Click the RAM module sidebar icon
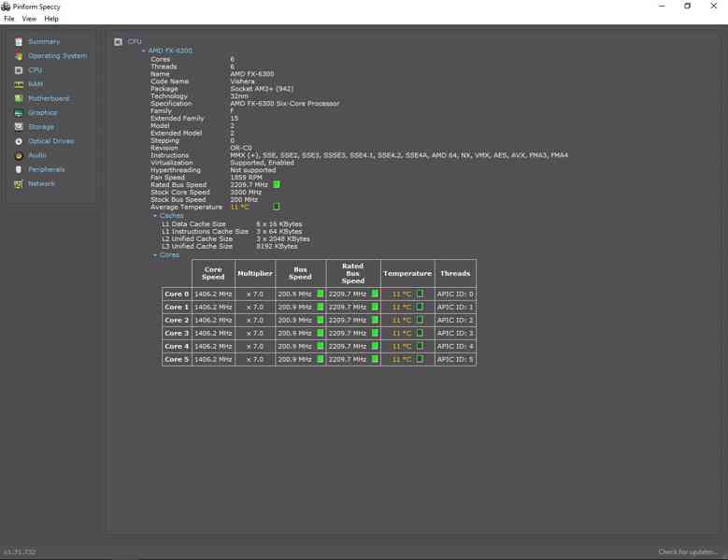Screen dimensions: 728x560 tap(19, 84)
